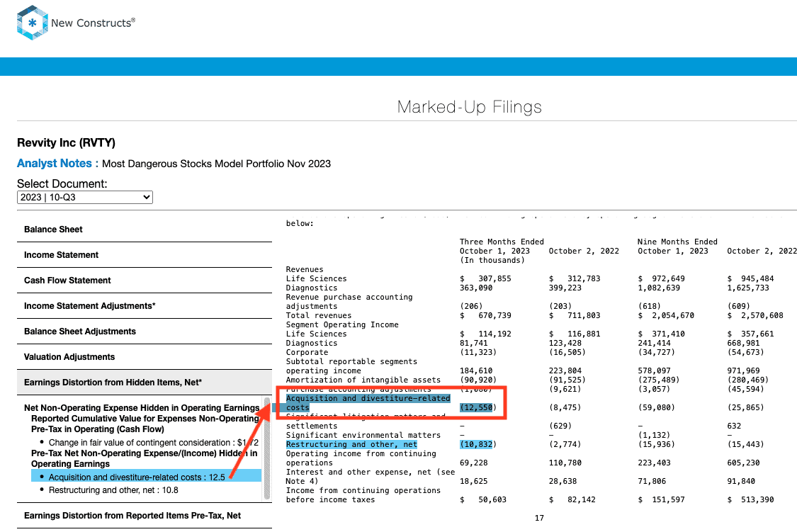Open the Select Document dropdown showing 2023 | 10-Q3
The height and width of the screenshot is (532, 797).
tap(85, 197)
